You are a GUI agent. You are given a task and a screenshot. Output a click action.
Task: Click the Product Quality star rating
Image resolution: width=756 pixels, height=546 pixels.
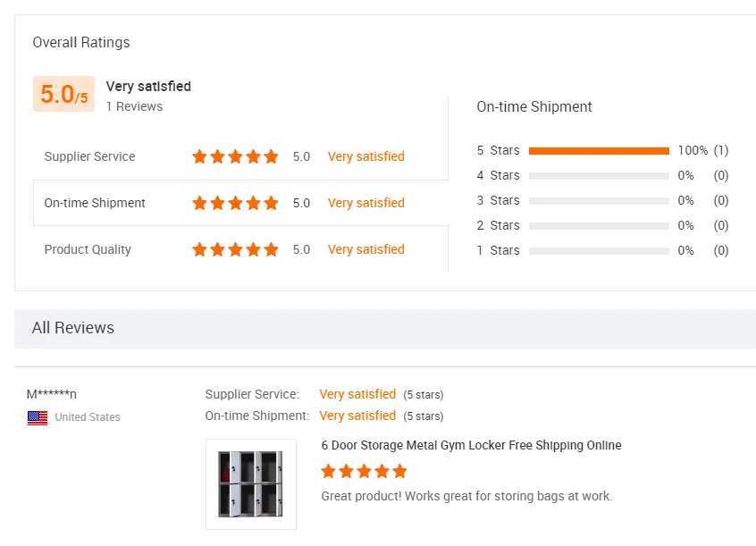click(x=235, y=249)
